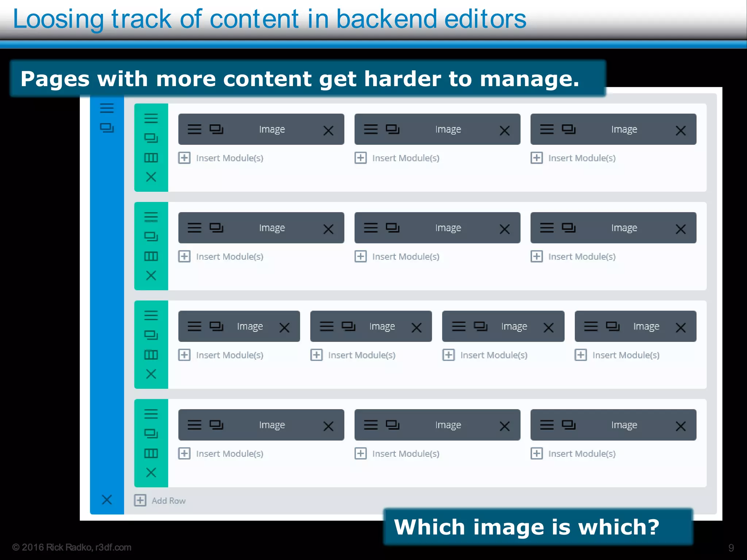Insert module in third row's fourth column
Image resolution: width=747 pixels, height=560 pixels.
point(617,355)
